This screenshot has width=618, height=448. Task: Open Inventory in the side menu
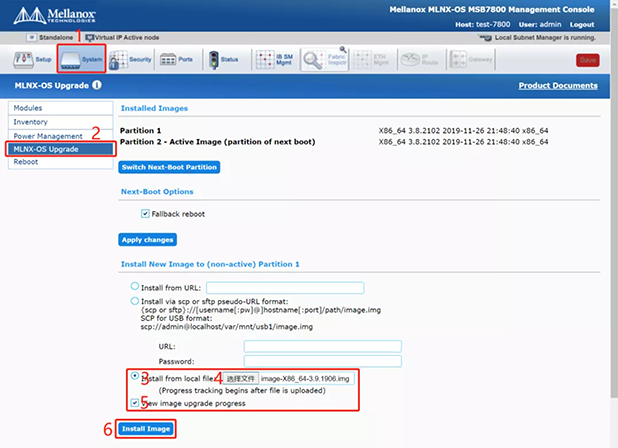coord(60,122)
